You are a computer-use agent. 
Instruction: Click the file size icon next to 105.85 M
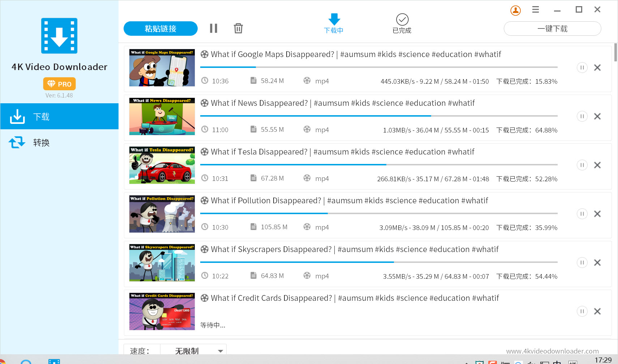[x=253, y=226]
